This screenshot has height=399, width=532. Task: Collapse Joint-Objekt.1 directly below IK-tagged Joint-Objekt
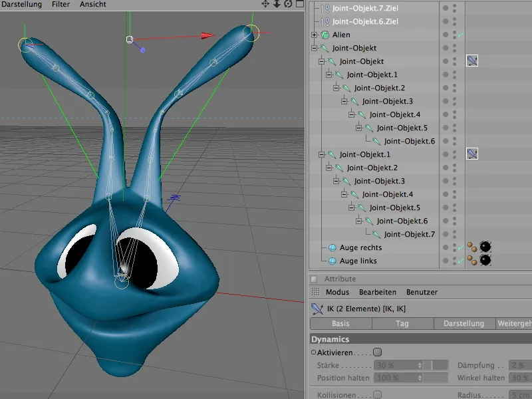tap(329, 74)
